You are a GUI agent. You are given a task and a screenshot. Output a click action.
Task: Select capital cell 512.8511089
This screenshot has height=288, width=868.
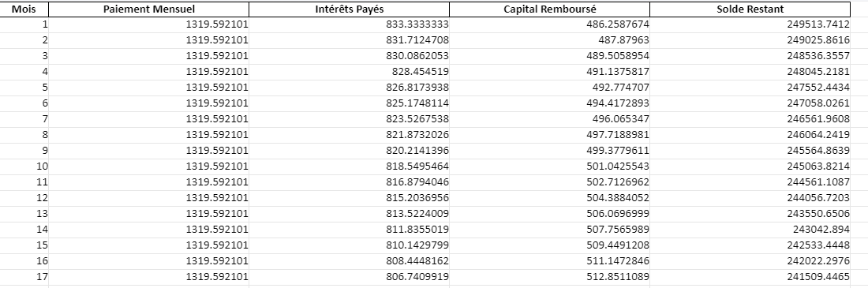point(550,277)
